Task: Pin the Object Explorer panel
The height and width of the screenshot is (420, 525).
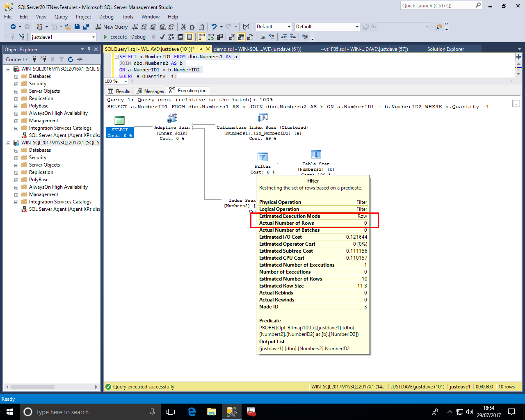Action: [89, 49]
